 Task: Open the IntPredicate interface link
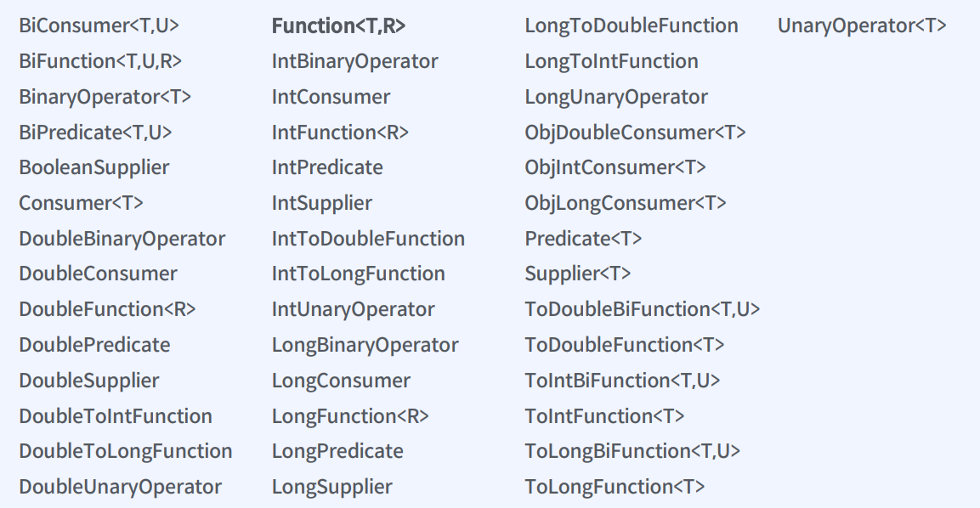click(327, 167)
